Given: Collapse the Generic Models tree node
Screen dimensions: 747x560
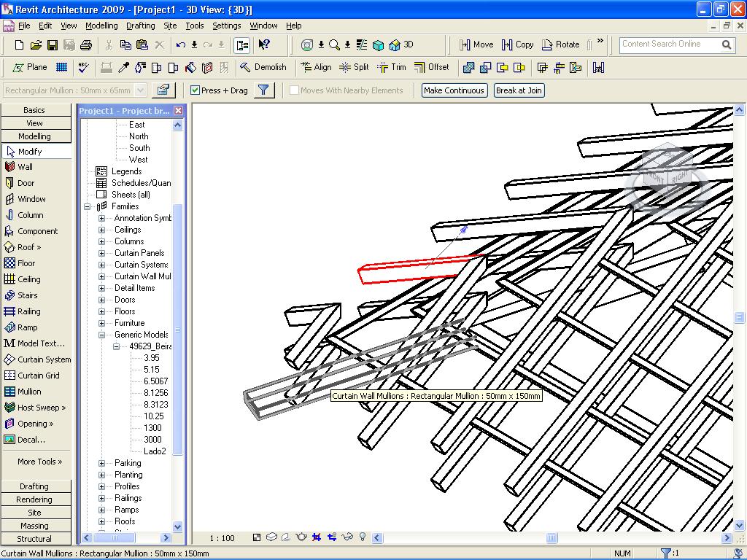Looking at the screenshot, I should pos(101,335).
